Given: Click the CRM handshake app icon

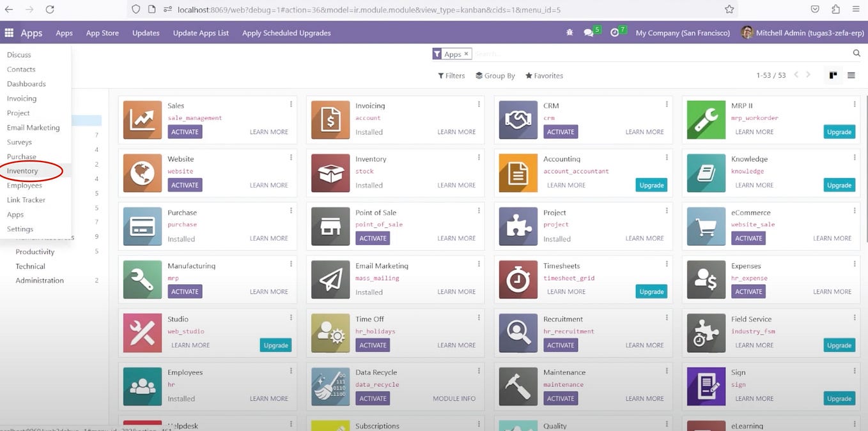Looking at the screenshot, I should click(x=518, y=119).
